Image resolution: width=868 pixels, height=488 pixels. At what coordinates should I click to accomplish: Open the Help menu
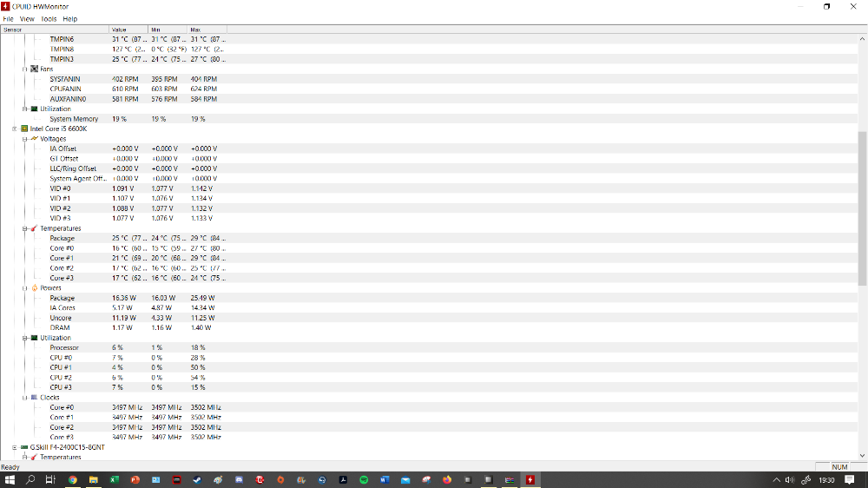coord(69,19)
